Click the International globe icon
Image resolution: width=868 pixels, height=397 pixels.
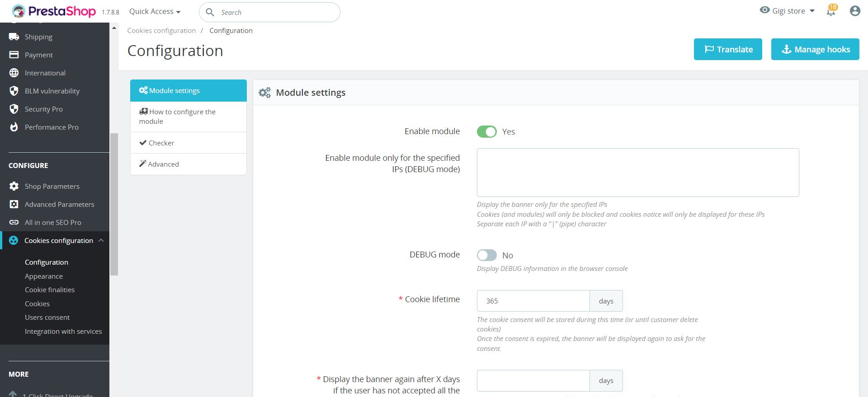point(14,73)
